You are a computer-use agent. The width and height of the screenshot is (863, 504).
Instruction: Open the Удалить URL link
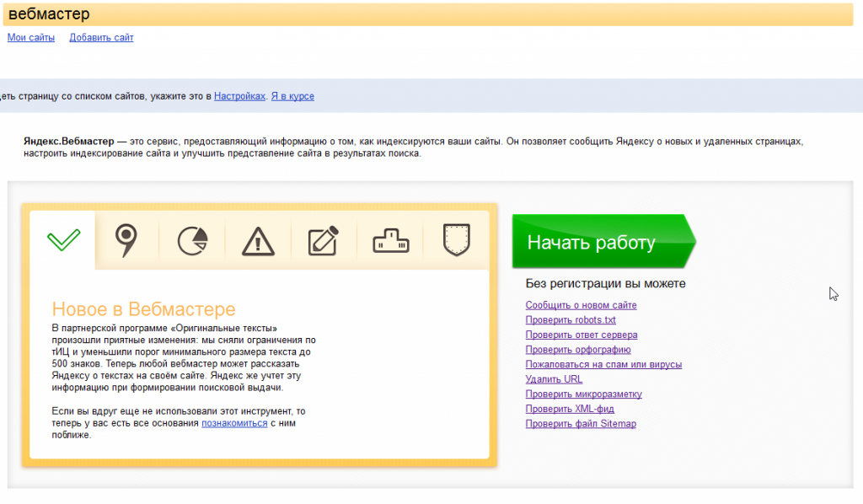(554, 379)
